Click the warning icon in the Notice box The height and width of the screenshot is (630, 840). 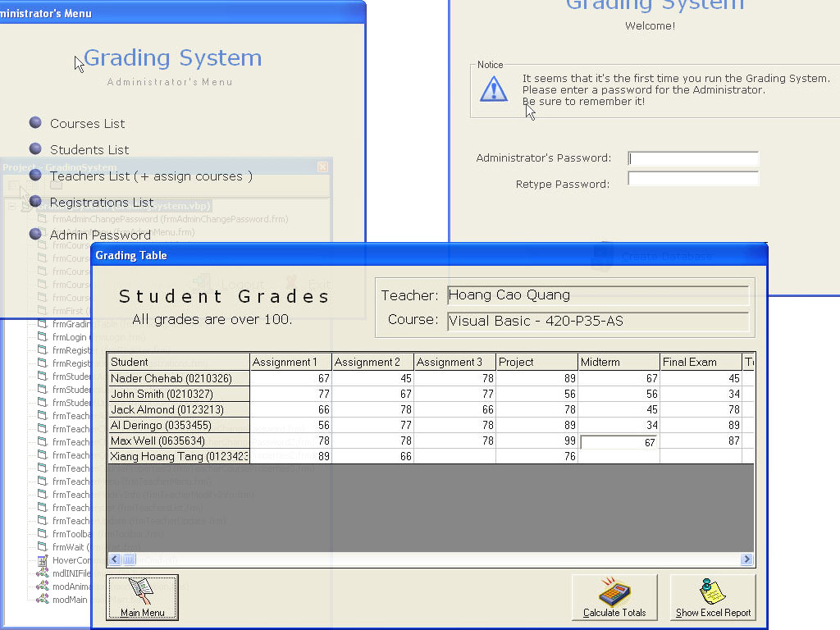(493, 89)
